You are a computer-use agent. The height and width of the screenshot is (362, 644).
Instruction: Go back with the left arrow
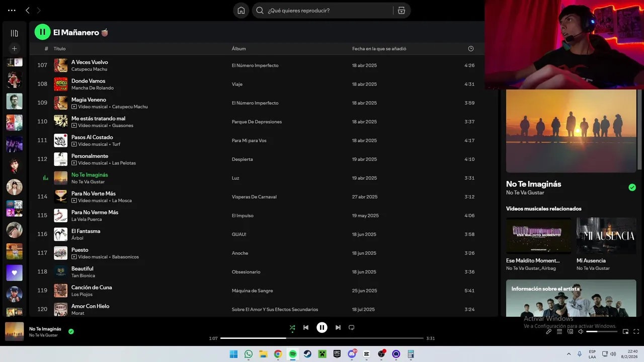point(28,10)
